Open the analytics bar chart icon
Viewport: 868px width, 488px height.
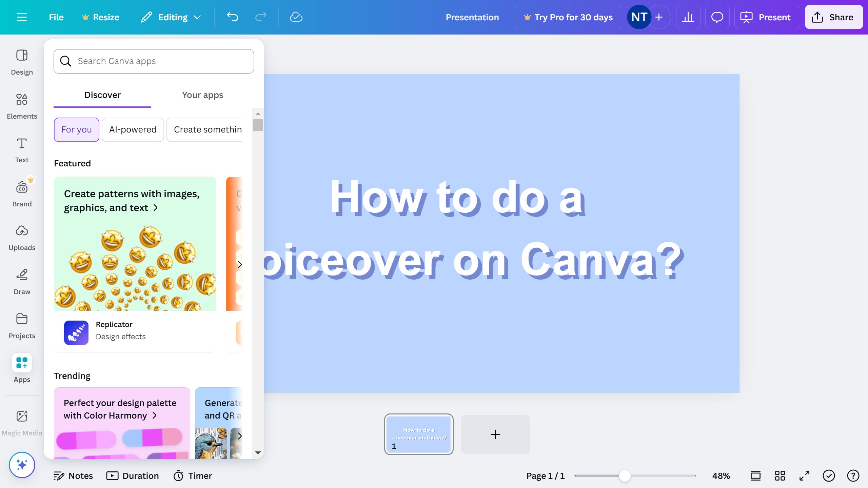[688, 17]
